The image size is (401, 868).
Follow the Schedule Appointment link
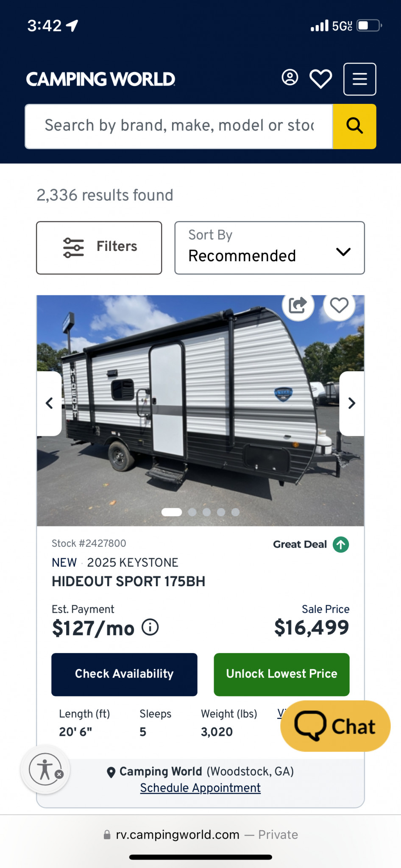pyautogui.click(x=200, y=788)
